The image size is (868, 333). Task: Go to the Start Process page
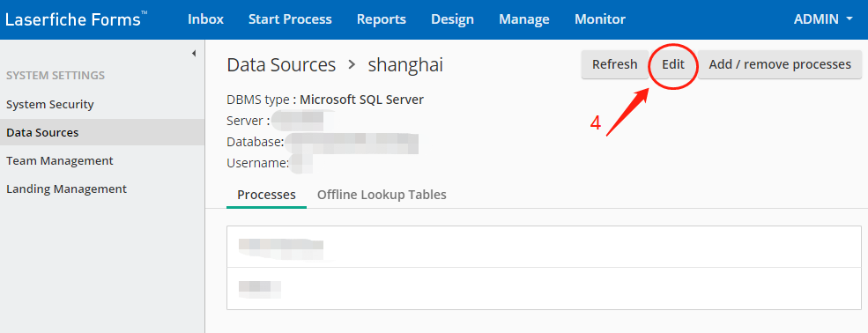(x=290, y=19)
